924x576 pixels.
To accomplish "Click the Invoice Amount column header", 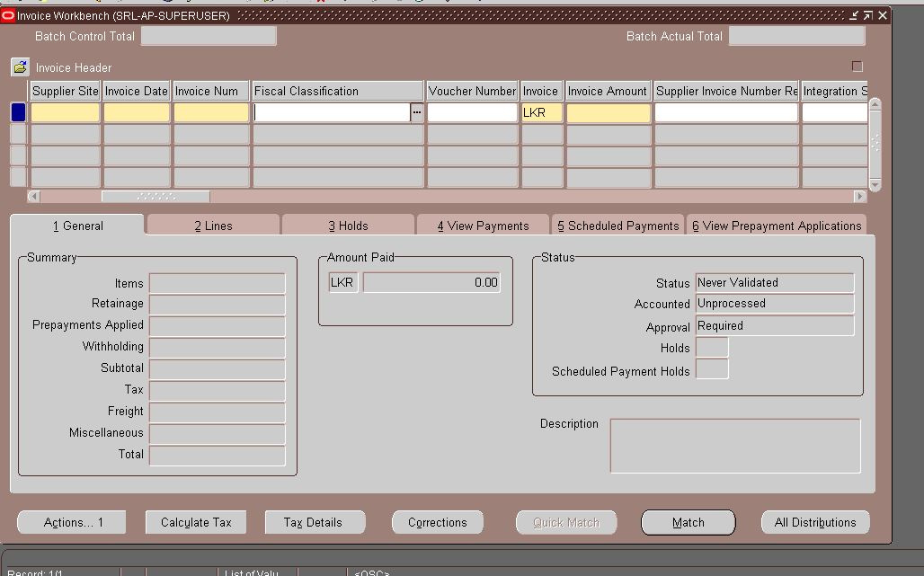I will (x=608, y=91).
